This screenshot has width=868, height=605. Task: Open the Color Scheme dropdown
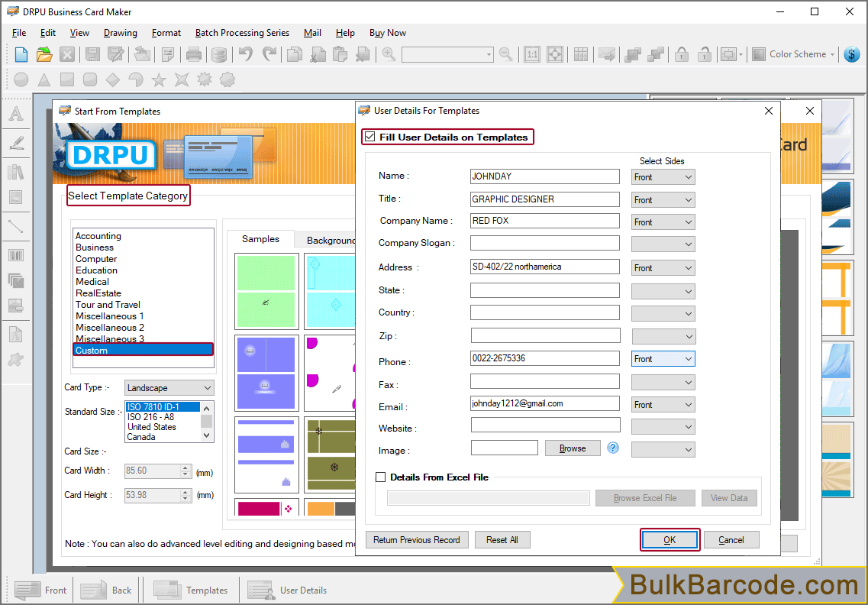[x=795, y=54]
